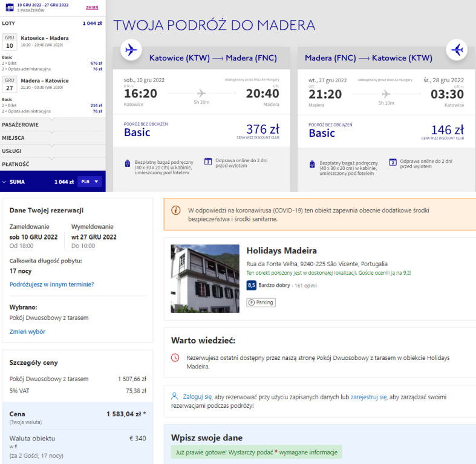Screen dimensions: 476x464
Task: Open the PLN currency dropdown
Action: [x=90, y=181]
